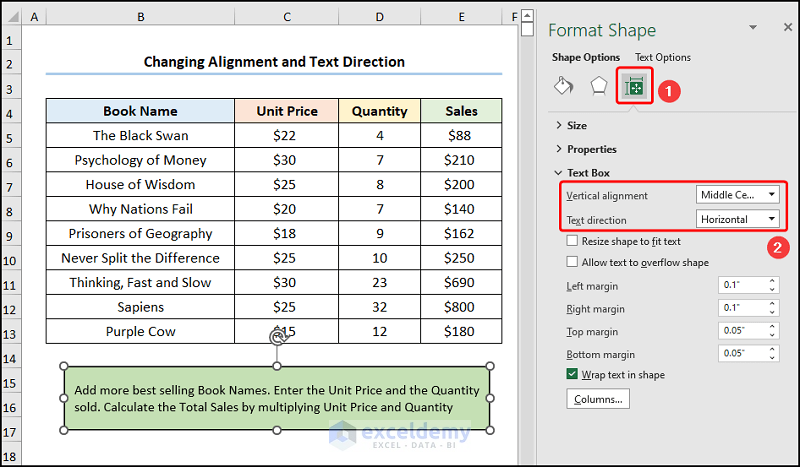Image resolution: width=800 pixels, height=467 pixels.
Task: Select row 5 header
Action: point(10,138)
